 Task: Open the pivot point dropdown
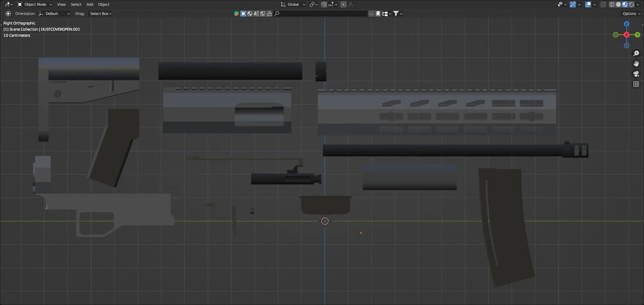pos(313,4)
